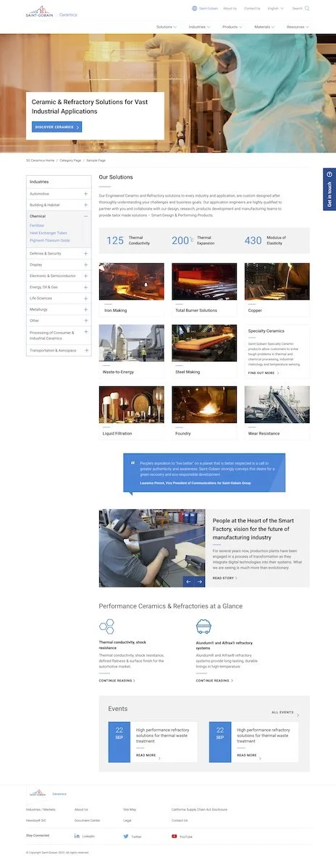Viewport: 336px width, 868px height.
Task: Click the hexagon thermal conductivity icon
Action: 106,626
